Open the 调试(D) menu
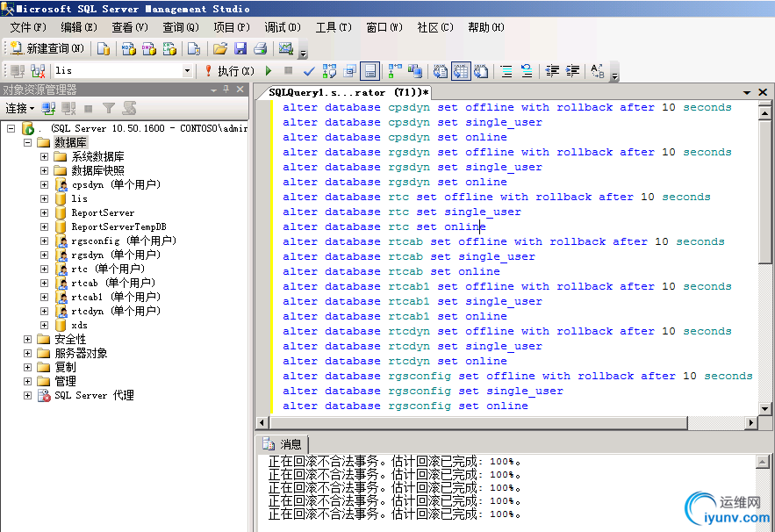This screenshot has height=532, width=775. [283, 27]
